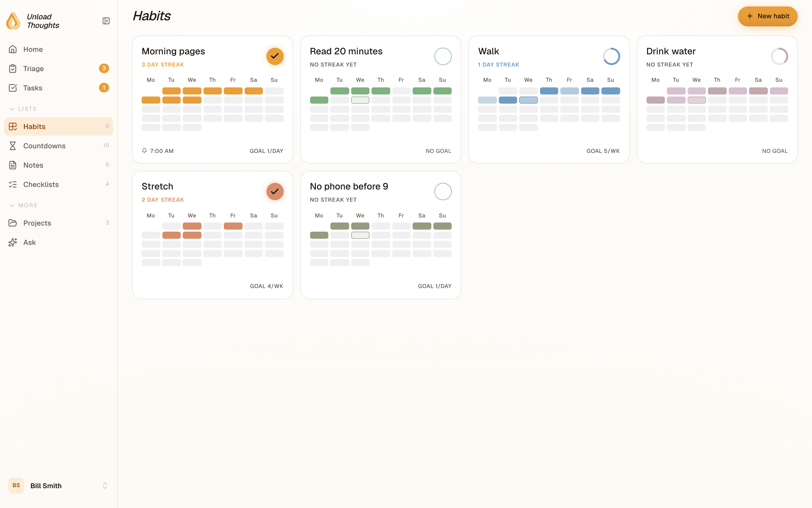Click the Home house icon
This screenshot has width=812, height=508.
pyautogui.click(x=13, y=49)
